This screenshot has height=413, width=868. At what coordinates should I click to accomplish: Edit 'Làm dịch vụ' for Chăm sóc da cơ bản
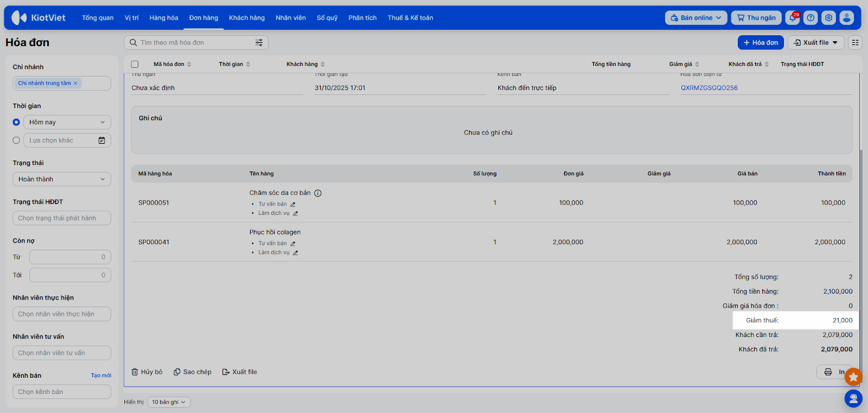tap(296, 213)
